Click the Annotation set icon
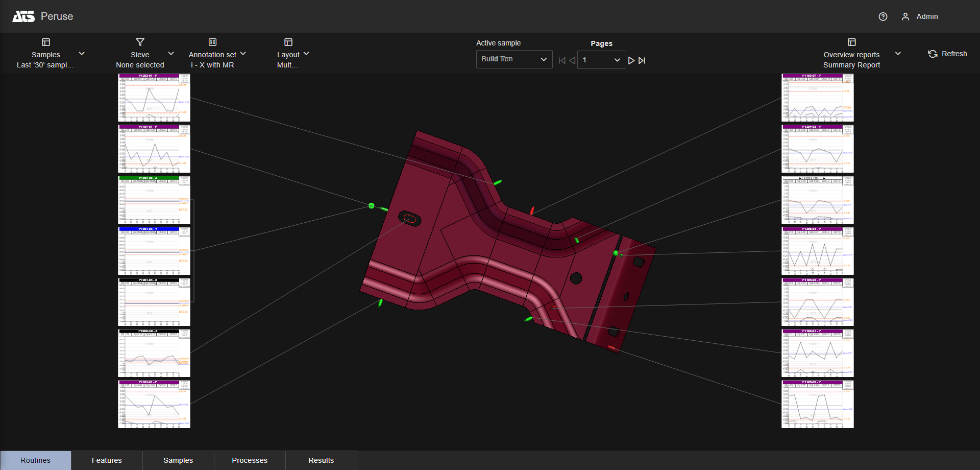 tap(212, 42)
